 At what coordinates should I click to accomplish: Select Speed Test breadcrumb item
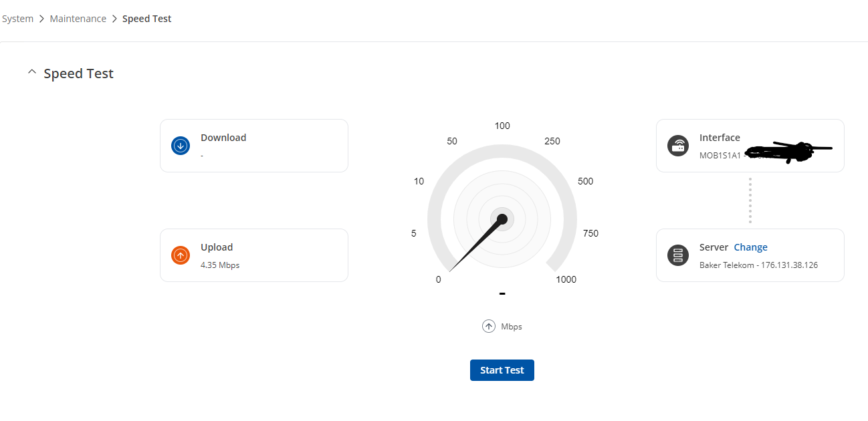(x=146, y=19)
